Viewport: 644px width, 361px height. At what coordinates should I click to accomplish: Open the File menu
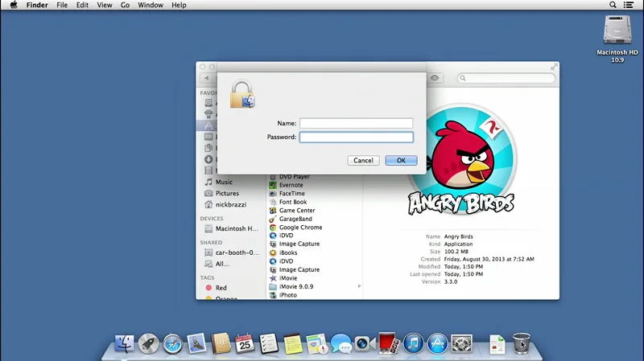(x=62, y=5)
